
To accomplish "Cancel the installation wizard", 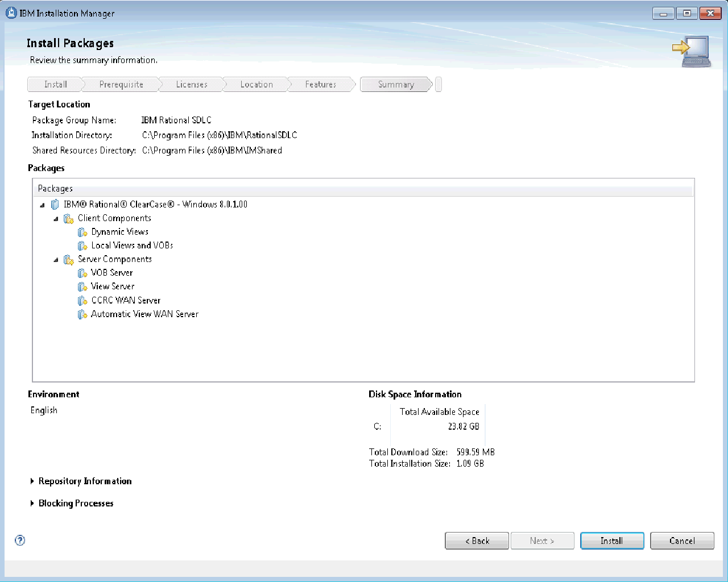I will (682, 541).
